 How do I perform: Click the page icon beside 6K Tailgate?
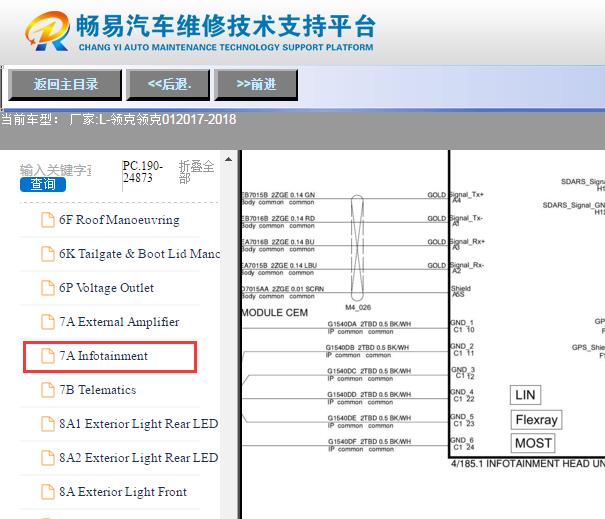point(48,254)
